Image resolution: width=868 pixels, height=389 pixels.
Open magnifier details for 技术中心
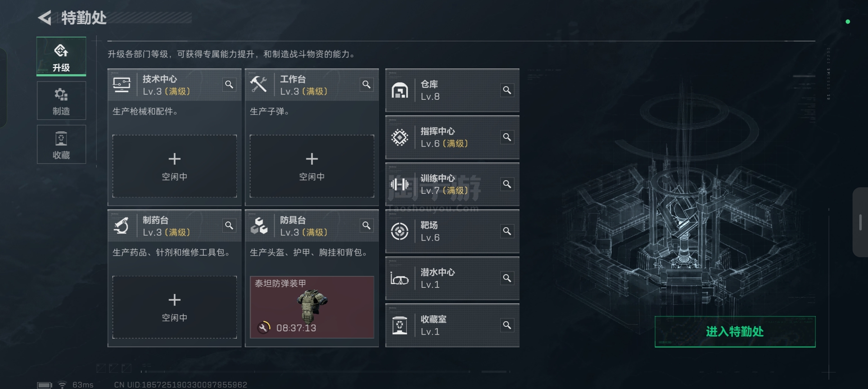(x=229, y=85)
